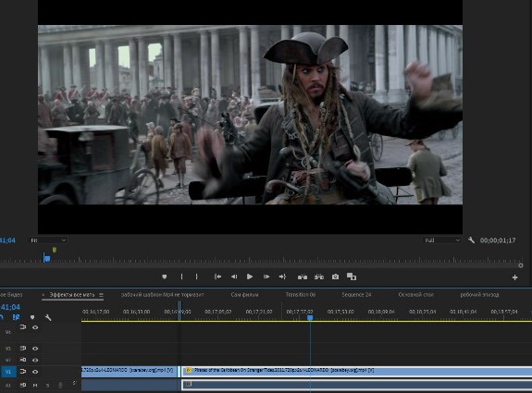Add a marker in the timeline header
This screenshot has height=393, width=532.
coord(32,317)
